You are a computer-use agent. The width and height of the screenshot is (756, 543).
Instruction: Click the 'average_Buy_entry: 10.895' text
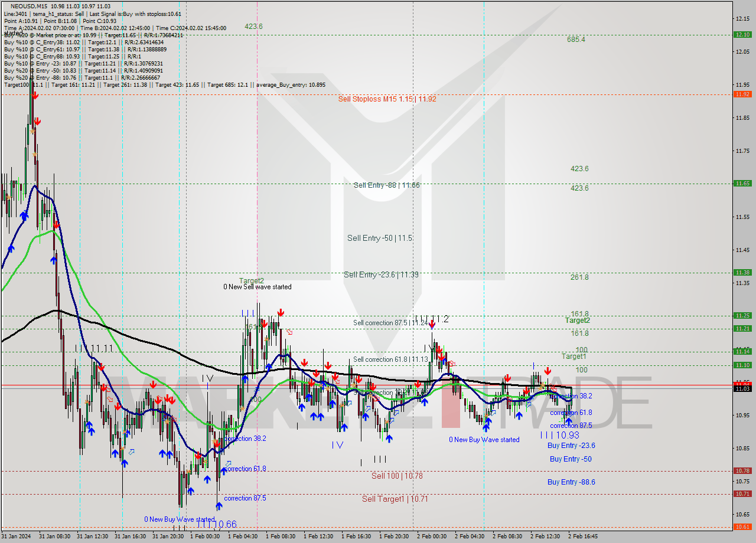click(x=291, y=84)
